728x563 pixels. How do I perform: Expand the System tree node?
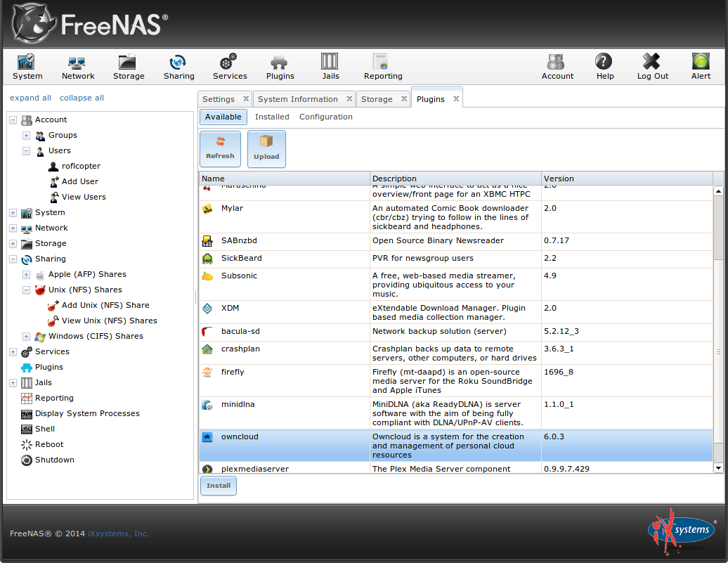click(13, 213)
